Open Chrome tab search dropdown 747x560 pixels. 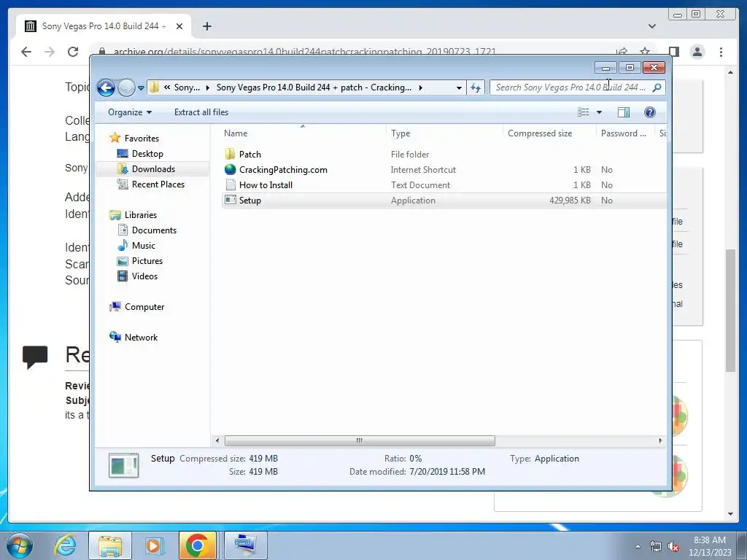coord(651,26)
